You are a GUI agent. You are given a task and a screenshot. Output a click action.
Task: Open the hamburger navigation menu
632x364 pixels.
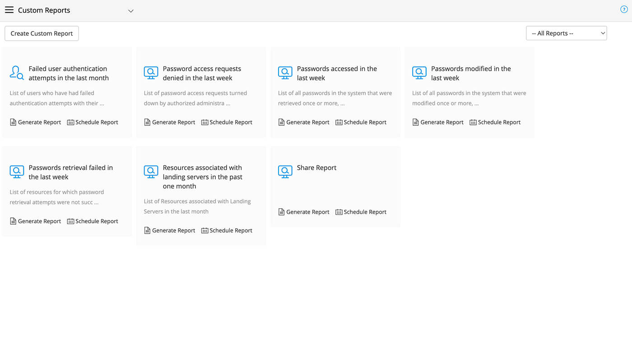pos(9,10)
